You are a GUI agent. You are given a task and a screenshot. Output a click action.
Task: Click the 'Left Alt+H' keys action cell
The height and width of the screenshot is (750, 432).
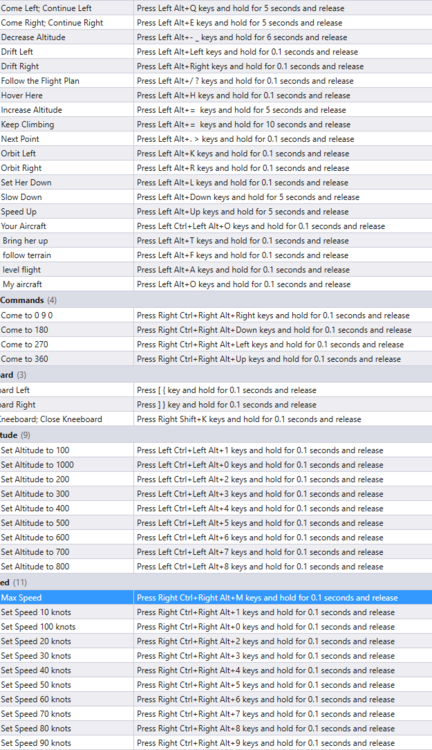pos(283,95)
